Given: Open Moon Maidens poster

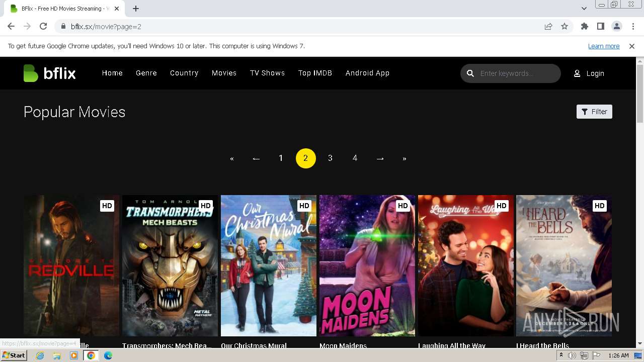Looking at the screenshot, I should [367, 265].
